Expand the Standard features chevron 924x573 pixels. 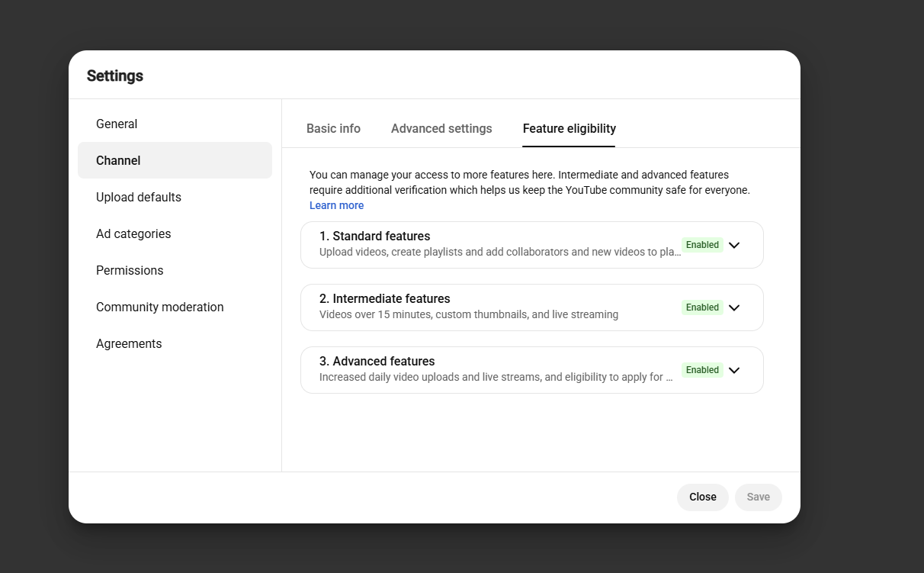click(x=734, y=245)
